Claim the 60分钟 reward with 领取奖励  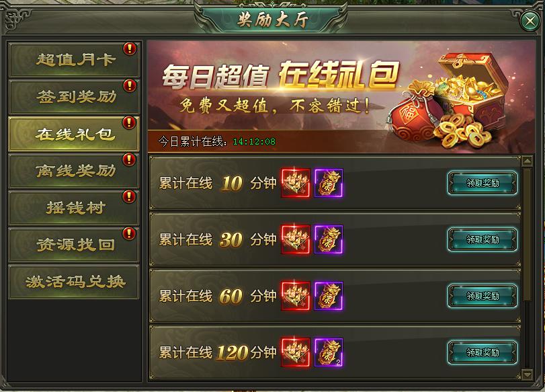(483, 296)
